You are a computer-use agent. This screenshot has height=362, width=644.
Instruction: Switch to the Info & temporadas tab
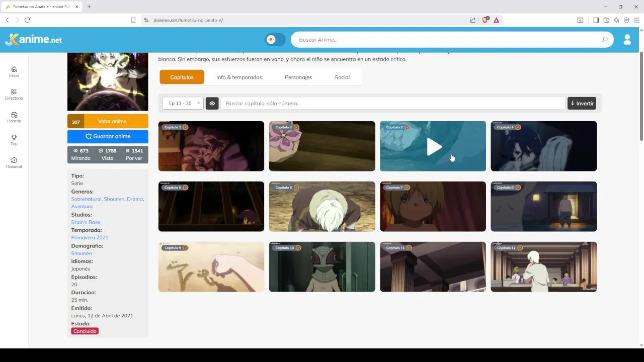click(239, 77)
